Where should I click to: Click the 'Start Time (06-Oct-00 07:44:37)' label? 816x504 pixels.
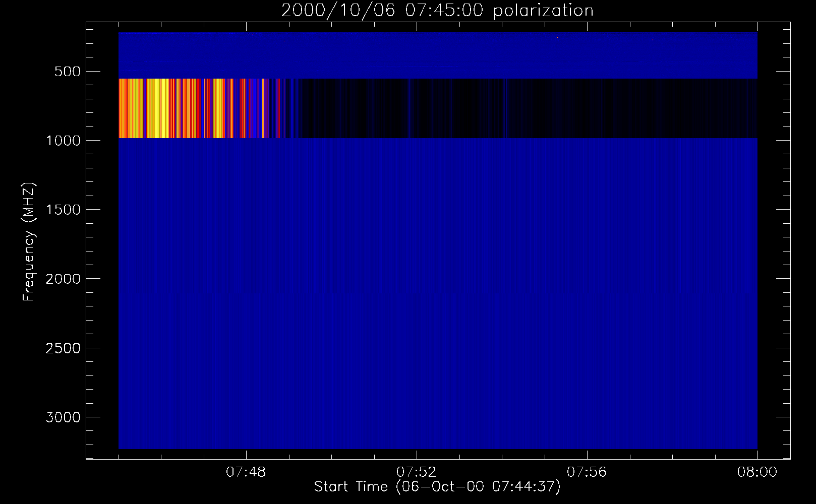(437, 487)
